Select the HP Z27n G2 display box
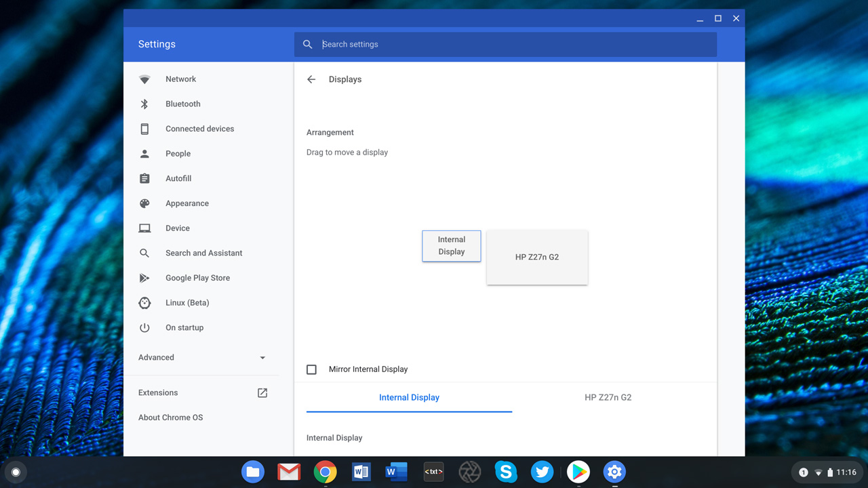This screenshot has height=488, width=868. [537, 257]
